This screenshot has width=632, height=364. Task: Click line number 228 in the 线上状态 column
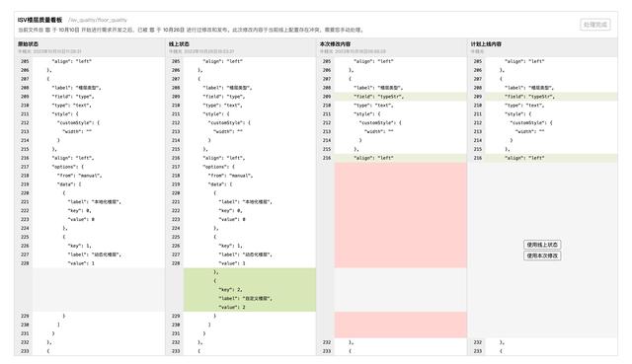click(176, 263)
